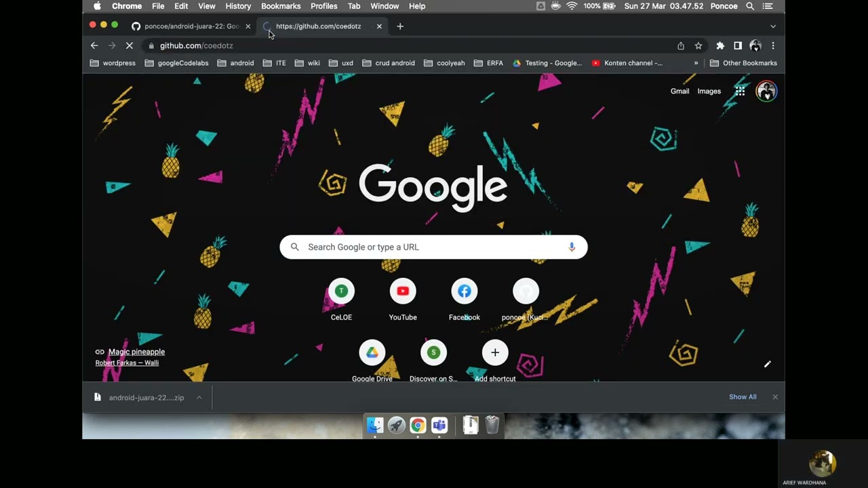Screen dimensions: 868x488
Task: Click Chrome icon in the Dock
Action: point(418,425)
